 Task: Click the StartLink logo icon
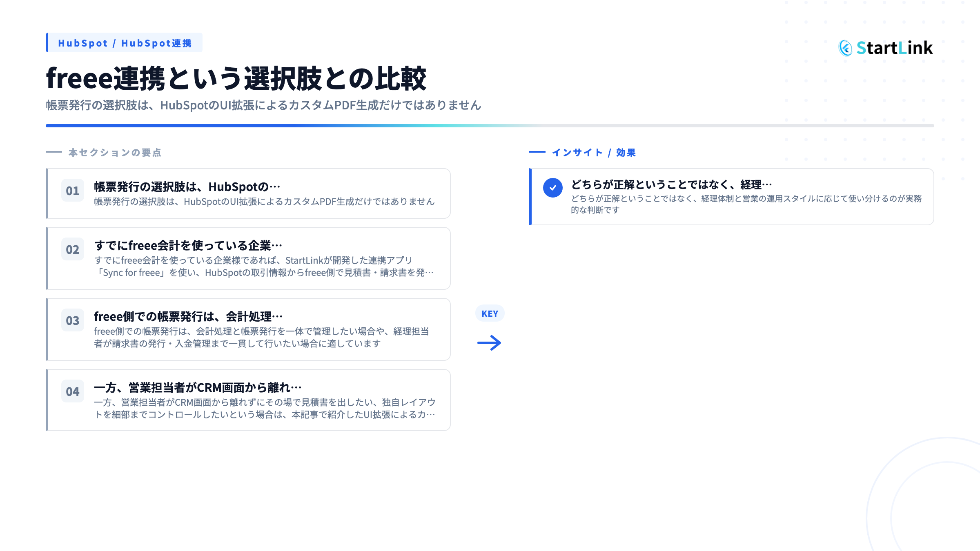click(845, 48)
